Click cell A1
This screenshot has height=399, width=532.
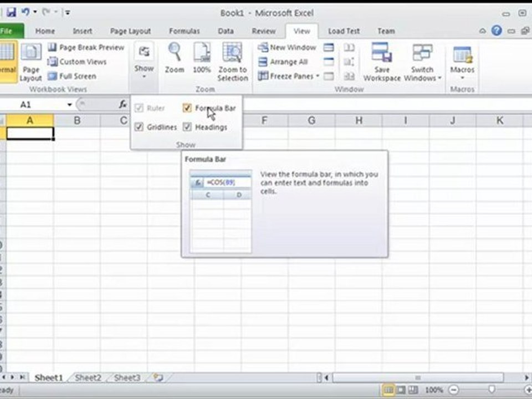(x=30, y=134)
